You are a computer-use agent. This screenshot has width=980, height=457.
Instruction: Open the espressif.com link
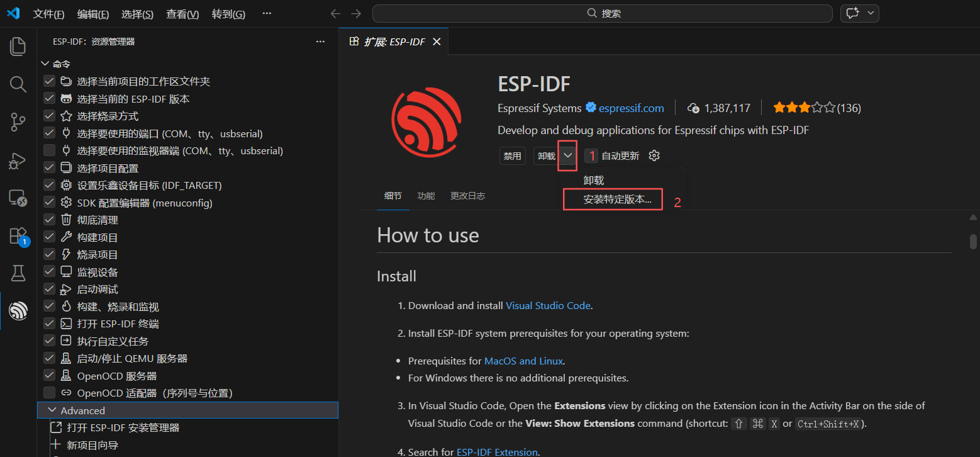[632, 108]
